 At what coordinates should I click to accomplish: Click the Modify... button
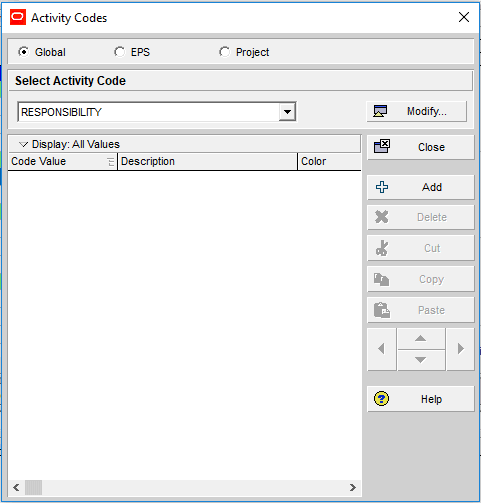tap(417, 111)
